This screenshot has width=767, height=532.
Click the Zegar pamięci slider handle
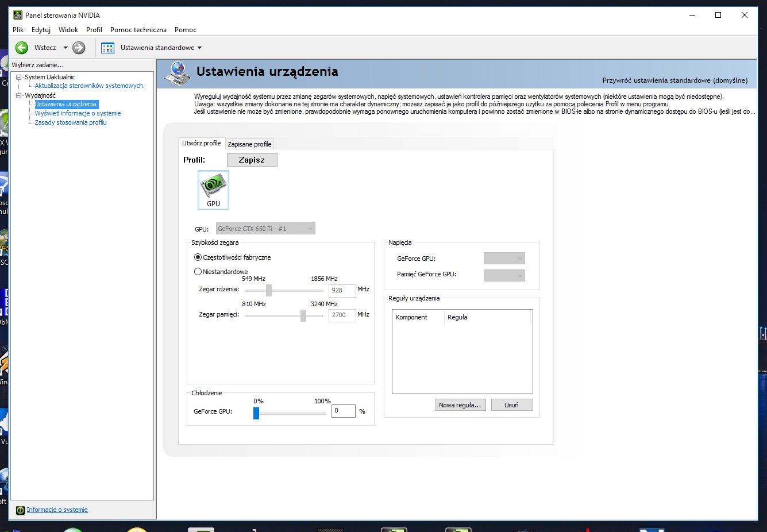click(303, 315)
